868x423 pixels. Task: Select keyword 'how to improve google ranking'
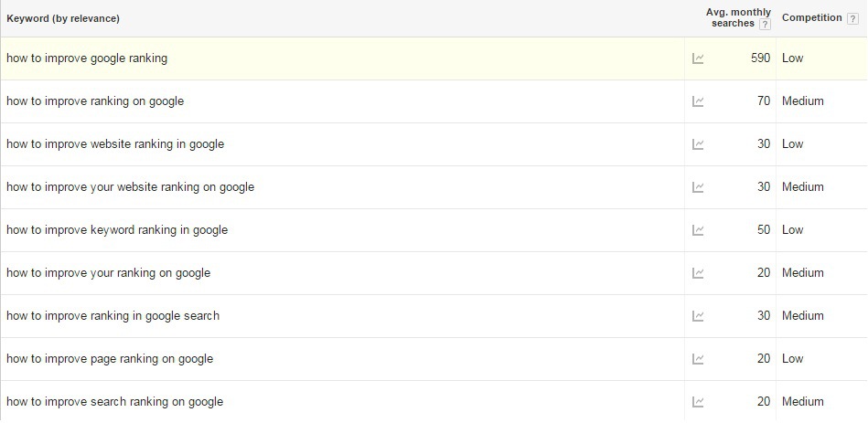pyautogui.click(x=87, y=58)
